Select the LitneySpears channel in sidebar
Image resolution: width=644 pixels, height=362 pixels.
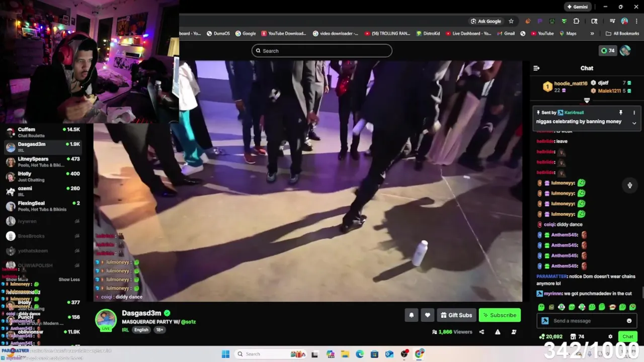point(44,162)
